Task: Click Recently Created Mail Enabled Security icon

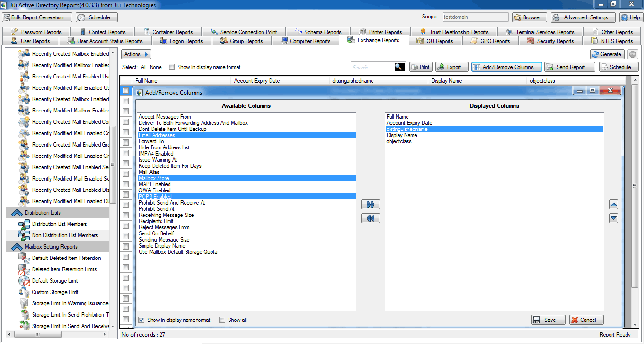Action: tap(24, 167)
